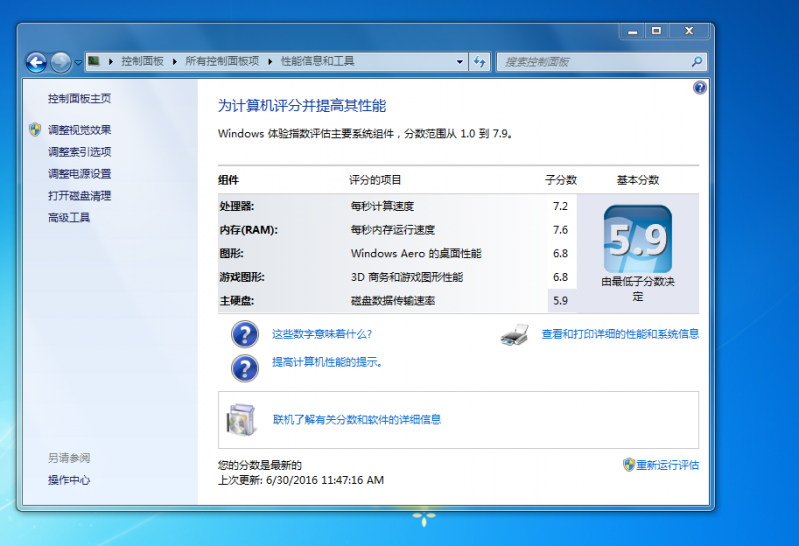Refresh the page with the refresh arrows button
Image resolution: width=799 pixels, height=546 pixels.
(480, 62)
